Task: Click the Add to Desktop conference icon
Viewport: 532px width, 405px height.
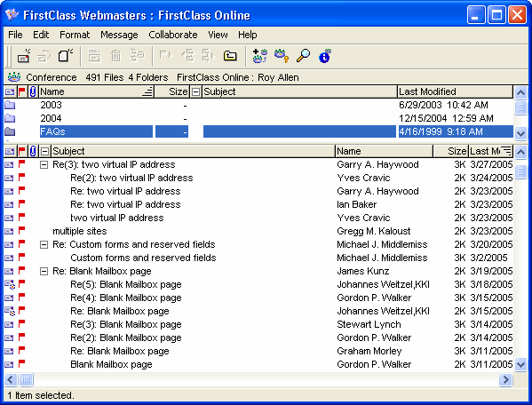Action: (x=260, y=56)
